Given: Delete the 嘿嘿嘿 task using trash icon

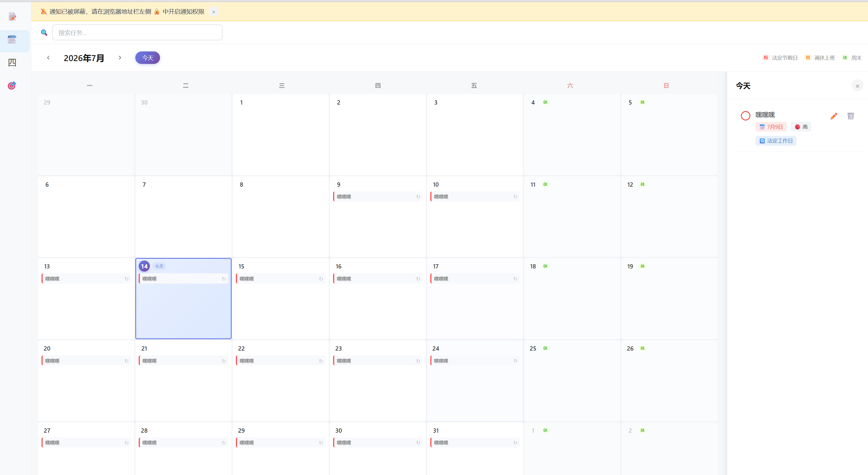Looking at the screenshot, I should point(850,116).
